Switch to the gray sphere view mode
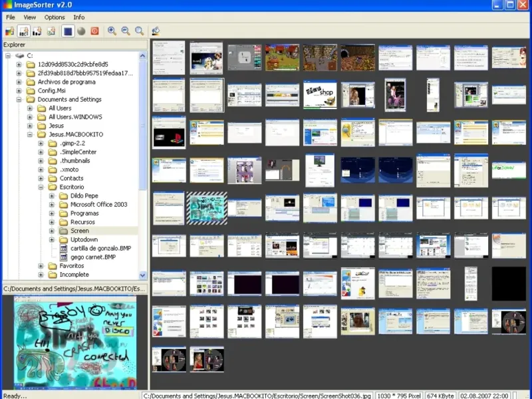The image size is (532, 399). [81, 31]
